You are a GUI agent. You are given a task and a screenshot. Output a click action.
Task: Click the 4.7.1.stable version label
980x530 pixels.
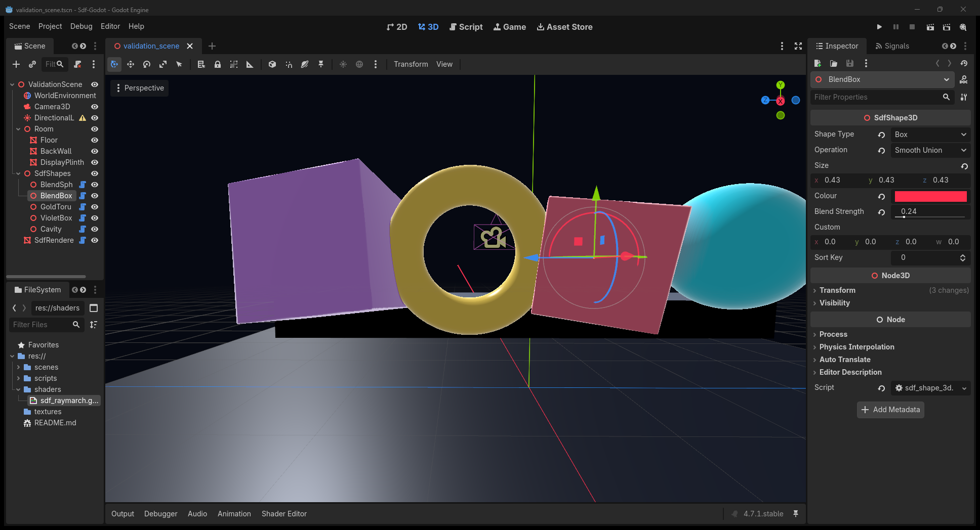763,514
